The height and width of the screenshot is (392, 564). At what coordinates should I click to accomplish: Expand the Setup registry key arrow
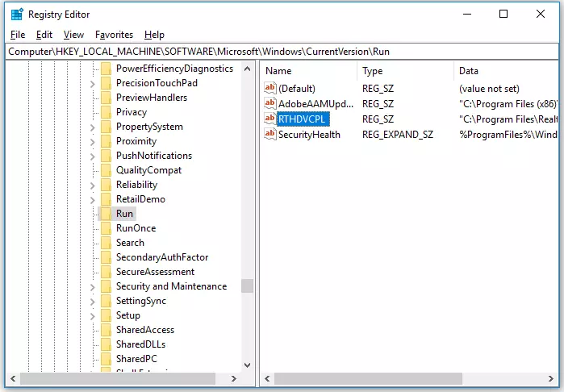pyautogui.click(x=93, y=315)
